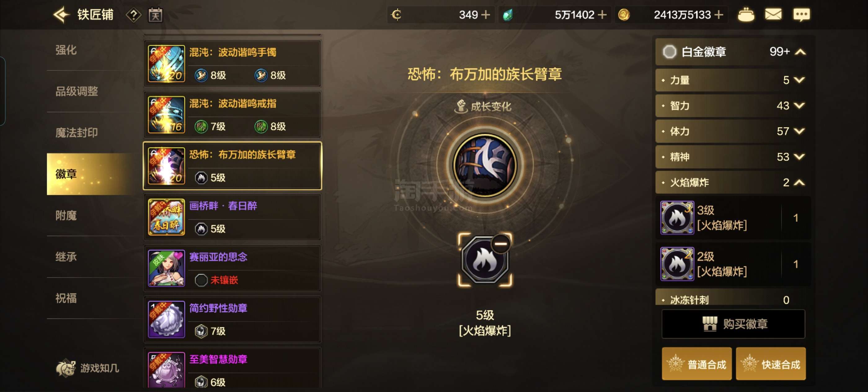Open the question-mark help icon
The width and height of the screenshot is (868, 392).
click(x=133, y=15)
